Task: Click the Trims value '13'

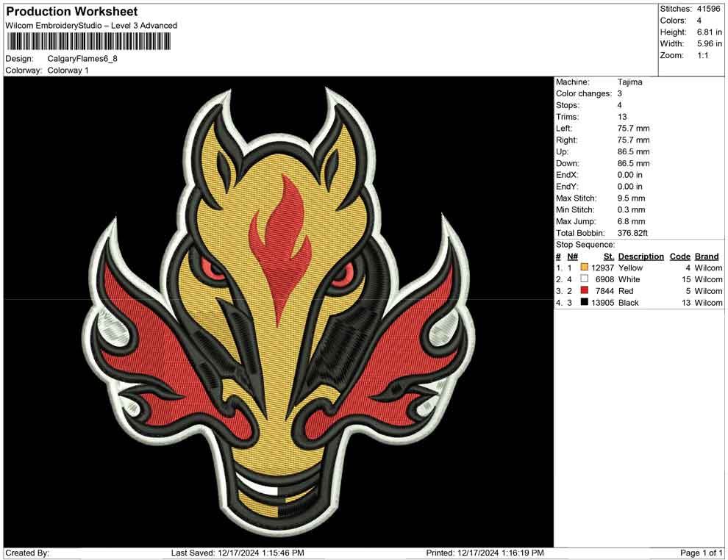Action: tap(622, 116)
